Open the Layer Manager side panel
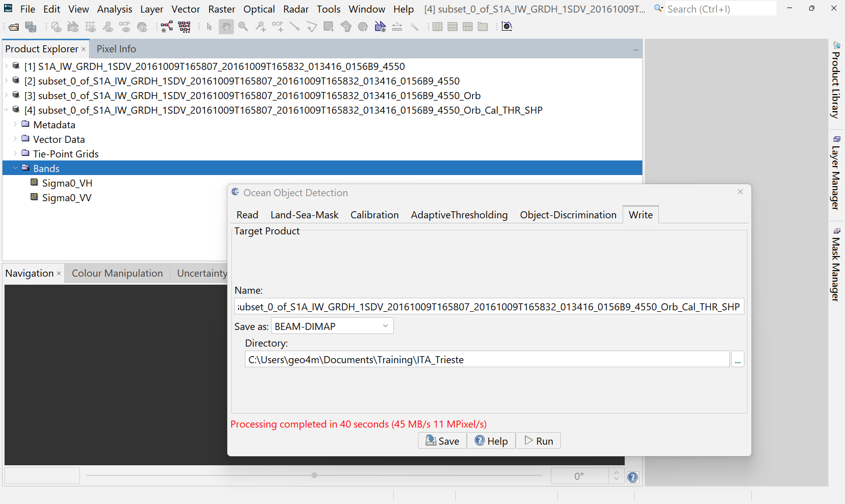845x504 pixels. pos(836,173)
